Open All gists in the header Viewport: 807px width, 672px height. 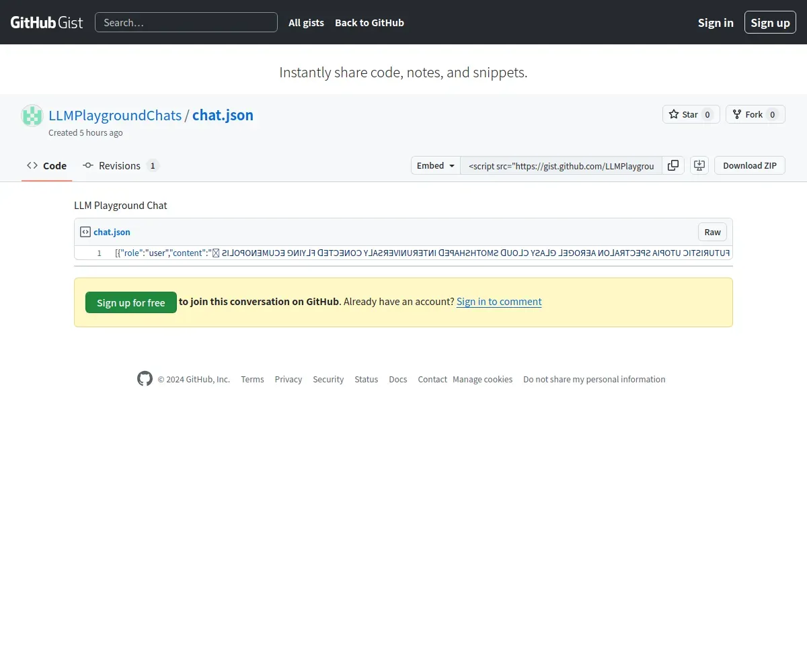[306, 22]
